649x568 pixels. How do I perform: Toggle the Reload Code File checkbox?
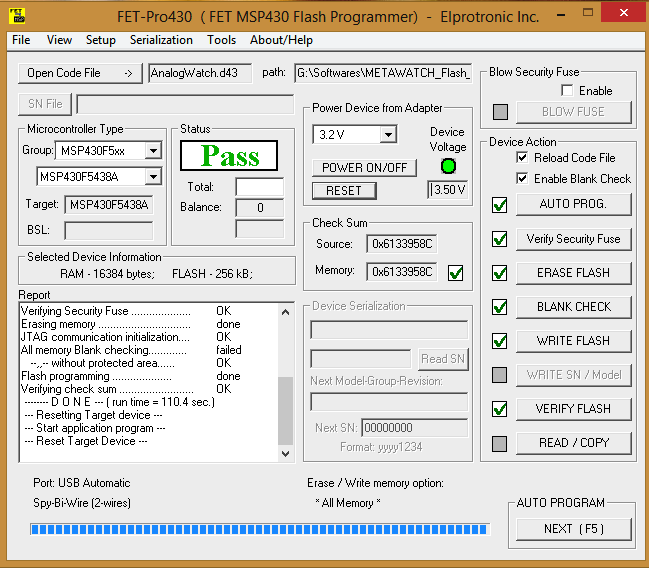pyautogui.click(x=522, y=157)
